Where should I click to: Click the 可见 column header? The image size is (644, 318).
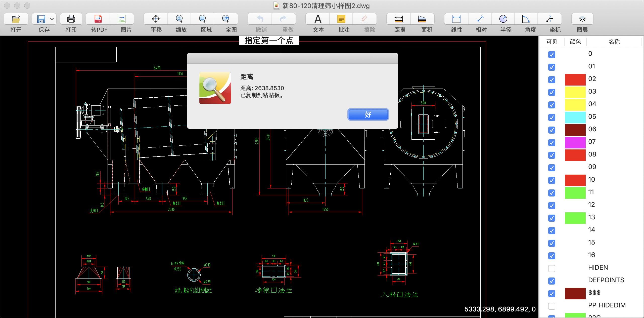coord(551,42)
